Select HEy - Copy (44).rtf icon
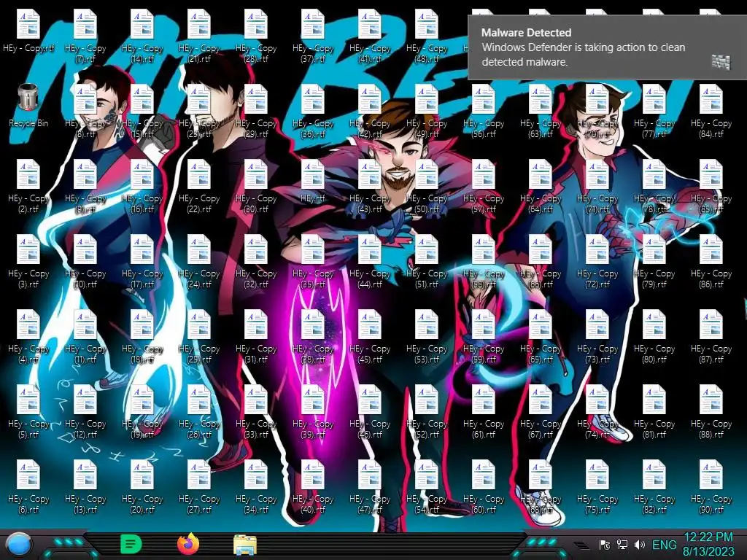Viewport: 747px width, 560px height. pyautogui.click(x=370, y=249)
